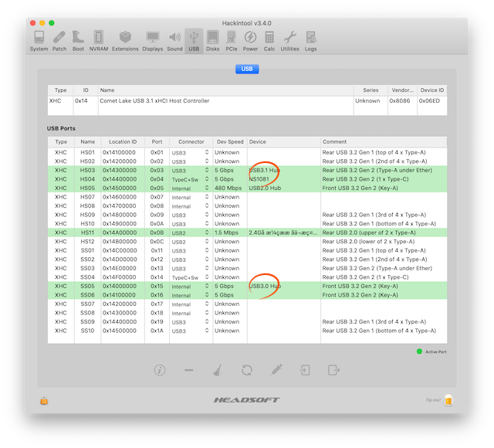Viewport: 494px width, 448px height.
Task: Open the Displays toolbar section
Action: point(153,41)
